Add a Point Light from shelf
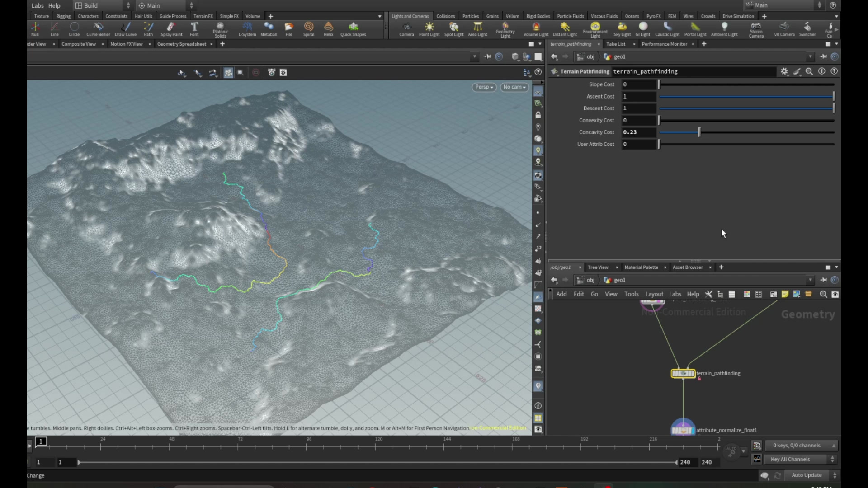868x488 pixels. [x=429, y=29]
